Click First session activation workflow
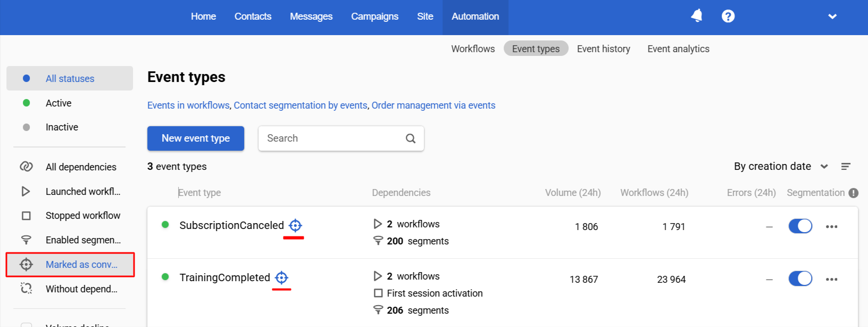868x327 pixels. (435, 293)
